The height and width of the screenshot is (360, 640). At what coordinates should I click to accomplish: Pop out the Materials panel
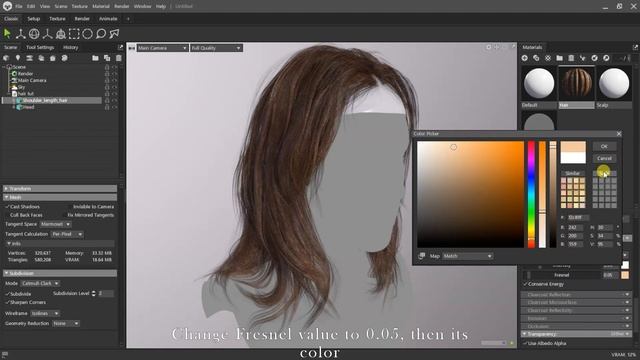coord(635,47)
